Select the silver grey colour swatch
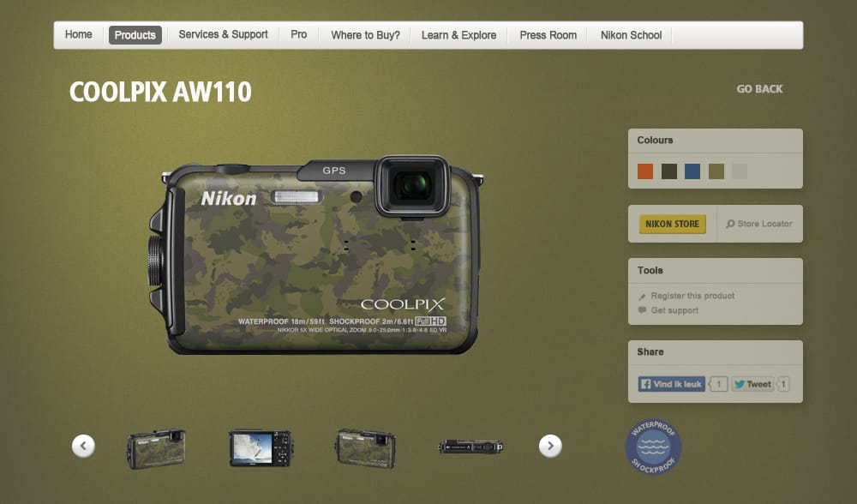Screen dimensions: 857x504 [x=740, y=171]
